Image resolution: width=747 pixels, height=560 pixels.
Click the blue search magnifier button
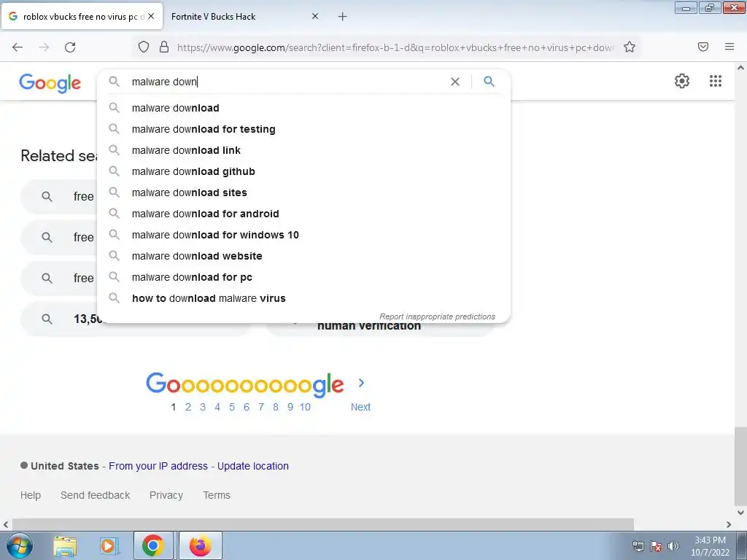(489, 82)
